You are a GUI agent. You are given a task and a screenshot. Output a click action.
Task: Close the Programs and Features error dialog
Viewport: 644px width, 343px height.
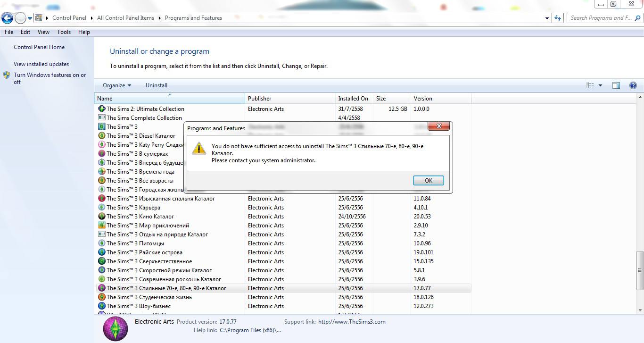[x=438, y=126]
